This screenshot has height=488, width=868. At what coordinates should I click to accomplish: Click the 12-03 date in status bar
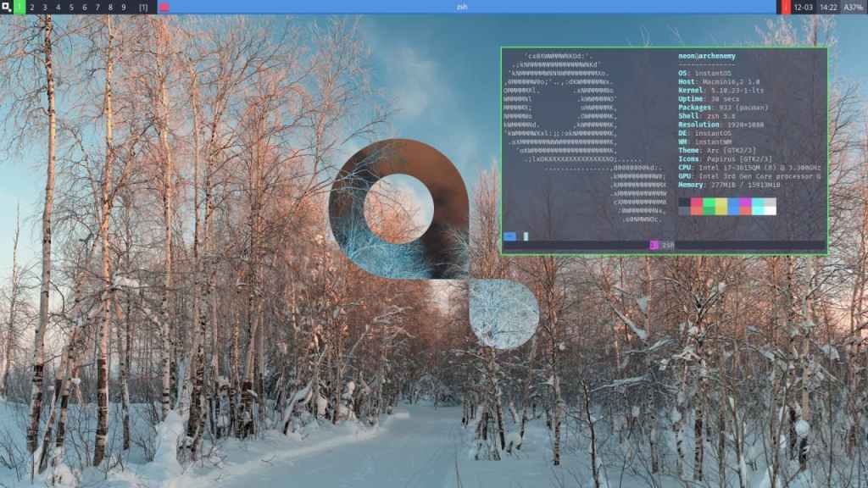803,7
